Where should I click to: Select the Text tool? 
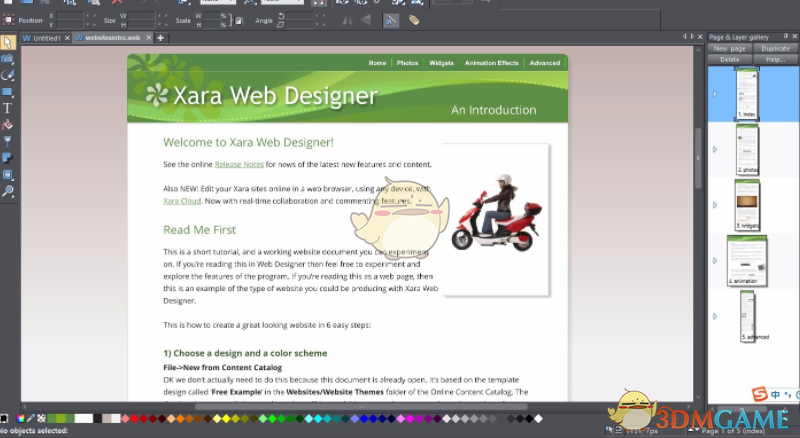[8, 108]
